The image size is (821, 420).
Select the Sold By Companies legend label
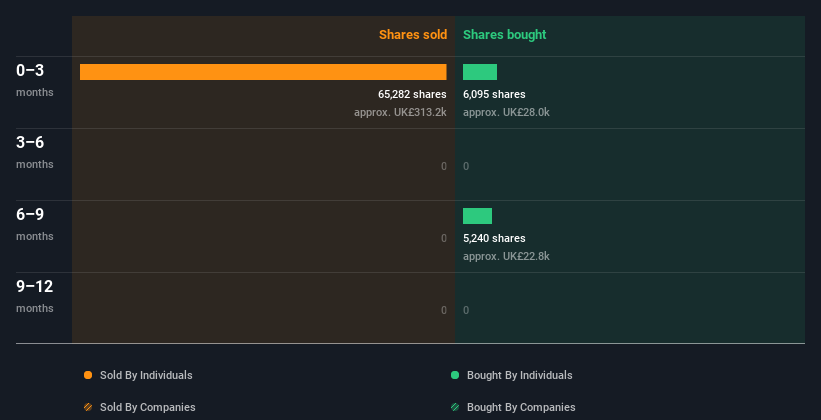148,407
